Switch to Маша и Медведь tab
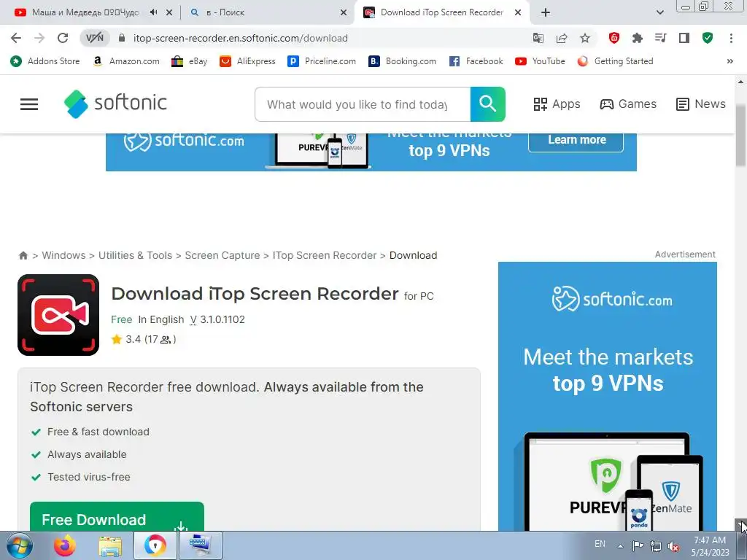Screen dimensions: 747x560 point(86,12)
